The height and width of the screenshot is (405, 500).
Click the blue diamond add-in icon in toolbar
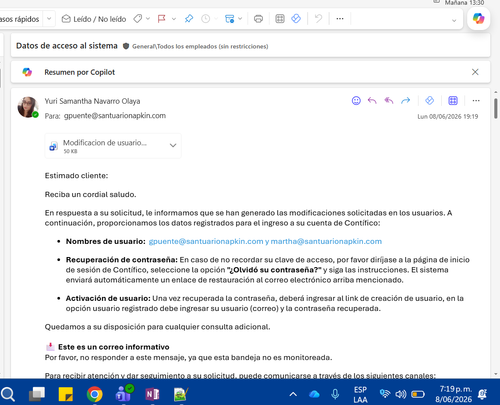point(296,19)
